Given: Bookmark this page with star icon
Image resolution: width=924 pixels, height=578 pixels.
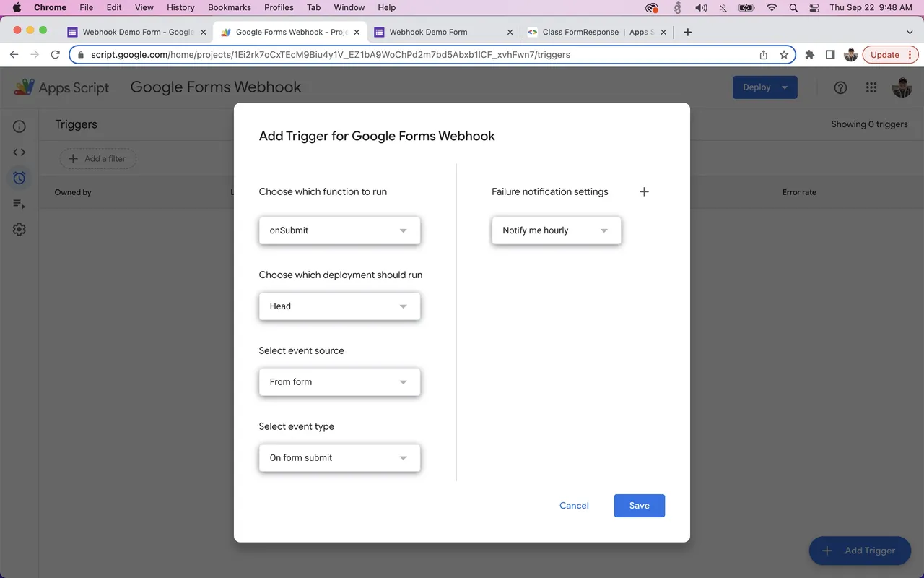Looking at the screenshot, I should click(784, 55).
